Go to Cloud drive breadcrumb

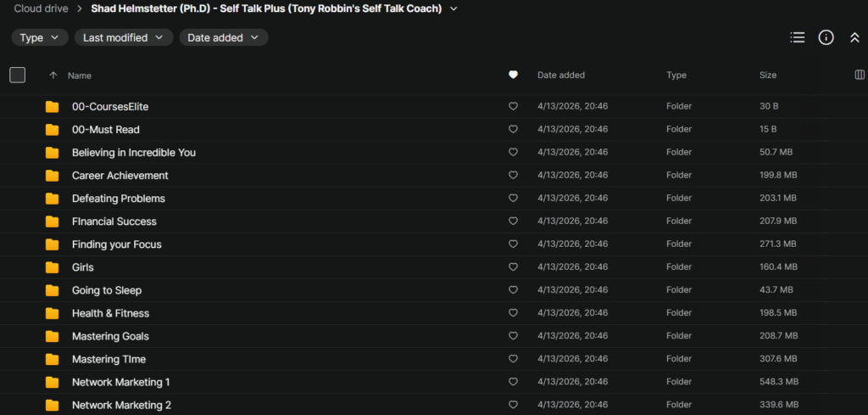click(41, 8)
